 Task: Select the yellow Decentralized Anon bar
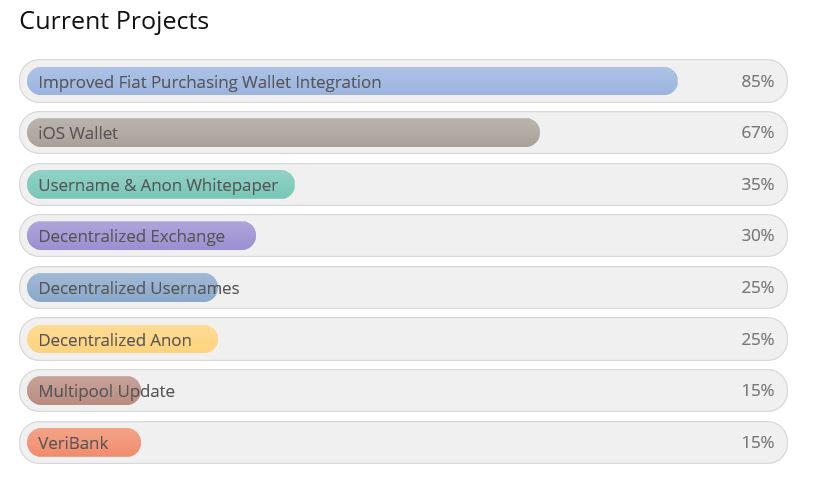pos(122,339)
